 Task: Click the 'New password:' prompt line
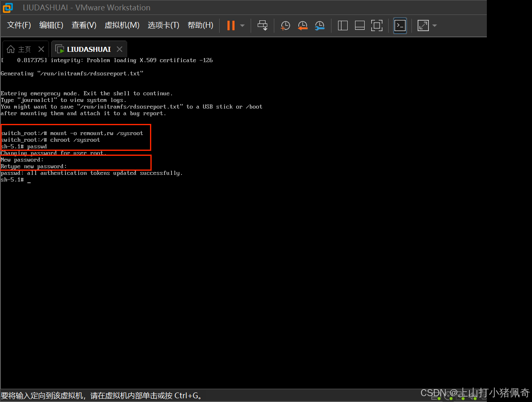(x=22, y=160)
